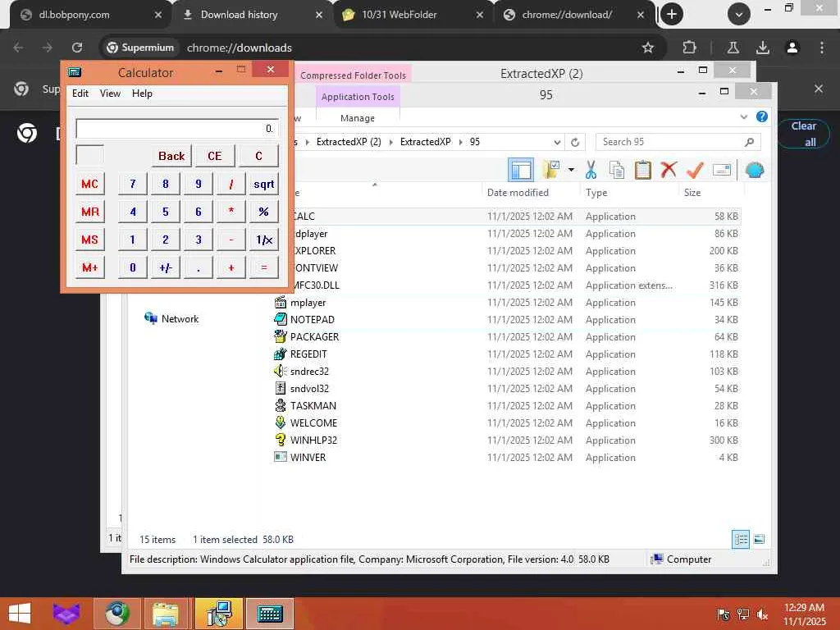Click the M+ memory add button

[89, 267]
